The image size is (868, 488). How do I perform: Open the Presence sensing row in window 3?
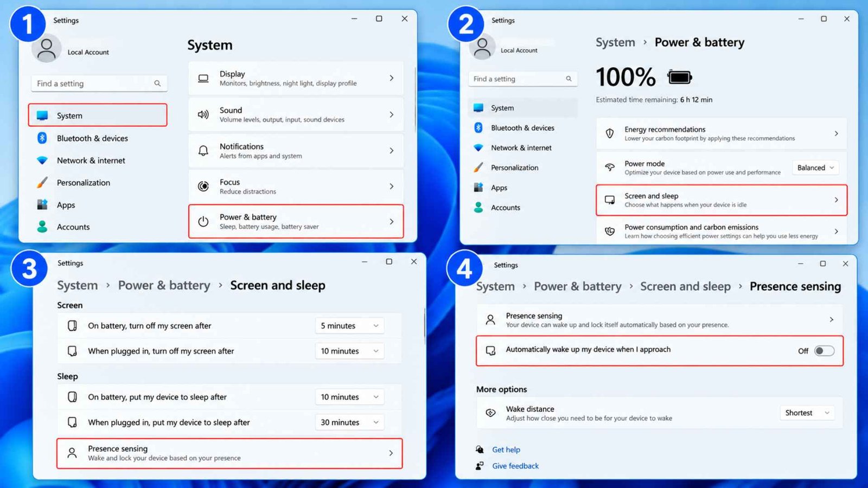229,453
